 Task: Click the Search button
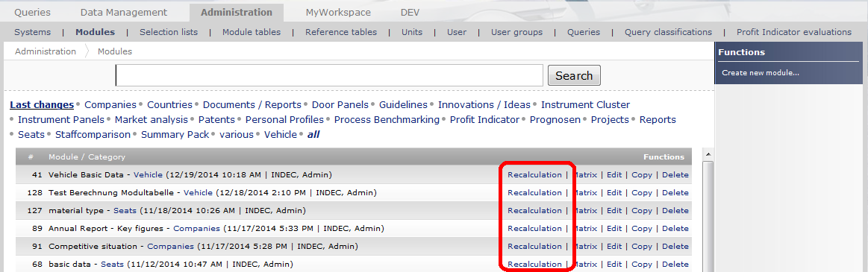click(x=574, y=76)
